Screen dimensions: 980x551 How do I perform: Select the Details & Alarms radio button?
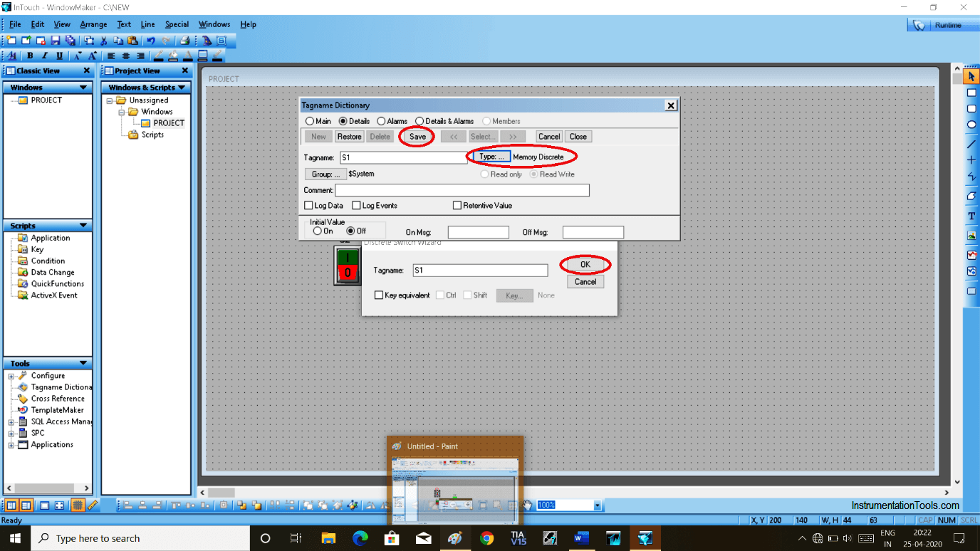419,121
